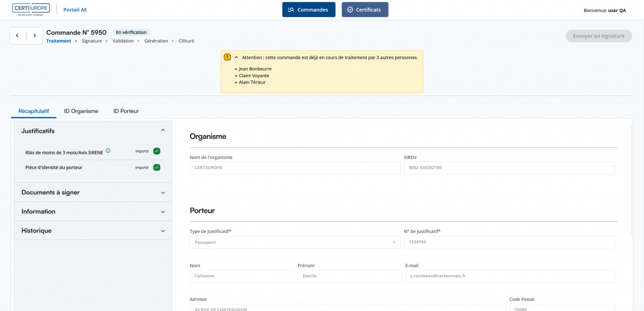Switch to ID Organisme tab

[81, 111]
